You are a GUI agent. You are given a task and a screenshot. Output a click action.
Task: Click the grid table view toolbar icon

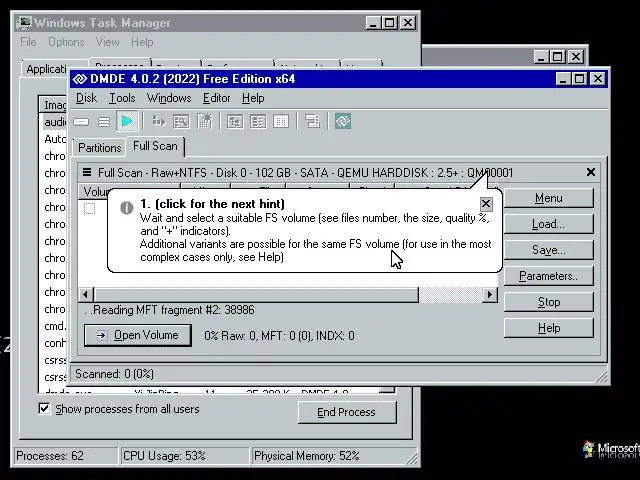click(x=281, y=121)
